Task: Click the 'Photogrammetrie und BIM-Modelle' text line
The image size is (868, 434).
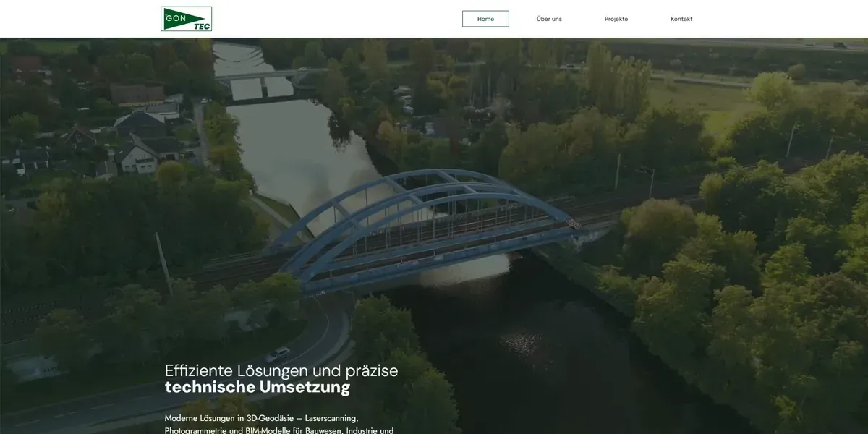Action: point(278,430)
